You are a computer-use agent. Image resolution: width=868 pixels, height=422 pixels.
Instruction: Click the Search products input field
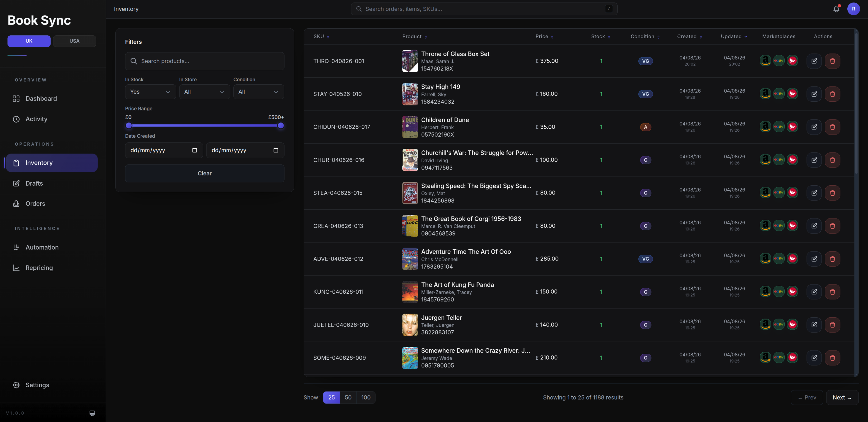click(x=204, y=61)
